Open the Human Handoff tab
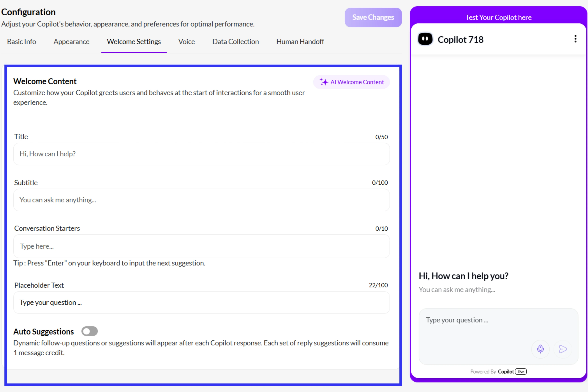588x392 pixels. tap(300, 41)
